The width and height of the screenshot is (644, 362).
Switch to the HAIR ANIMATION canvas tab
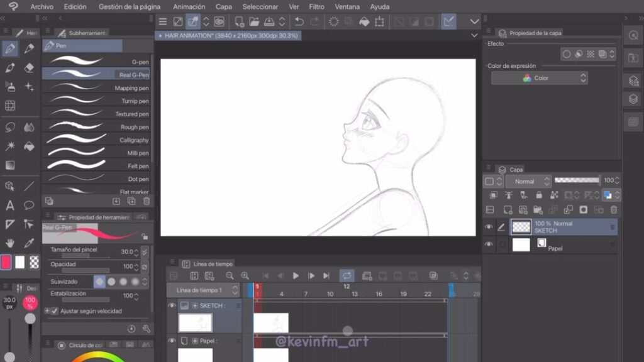(228, 36)
